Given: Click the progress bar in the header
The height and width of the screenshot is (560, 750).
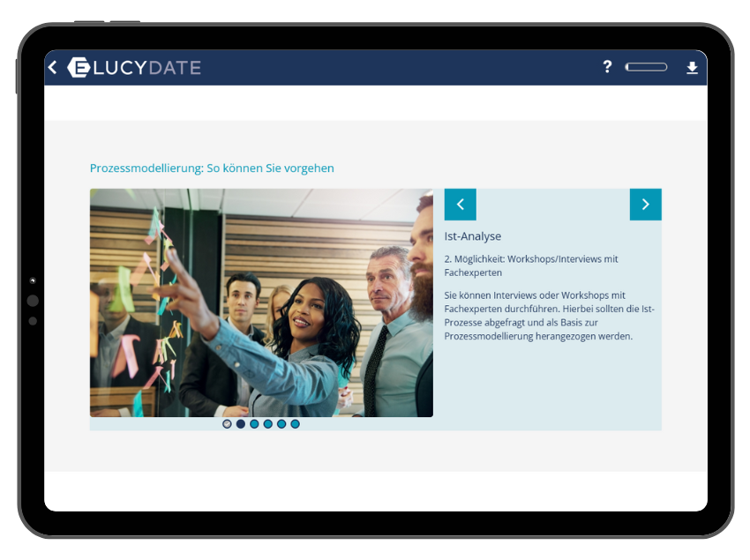Looking at the screenshot, I should pyautogui.click(x=646, y=67).
